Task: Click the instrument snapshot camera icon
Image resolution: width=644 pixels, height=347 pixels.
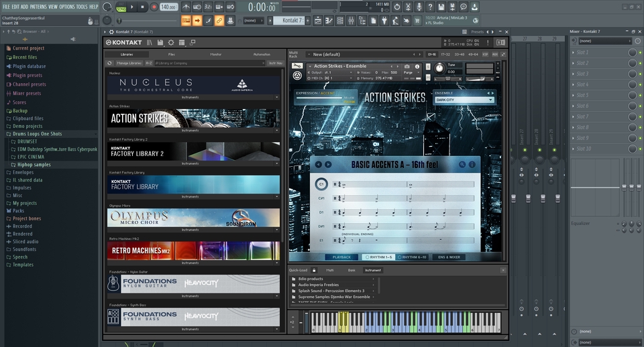Action: pos(407,66)
